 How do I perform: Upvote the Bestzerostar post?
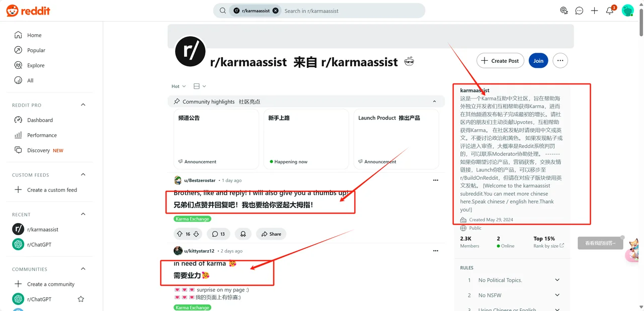click(x=180, y=234)
